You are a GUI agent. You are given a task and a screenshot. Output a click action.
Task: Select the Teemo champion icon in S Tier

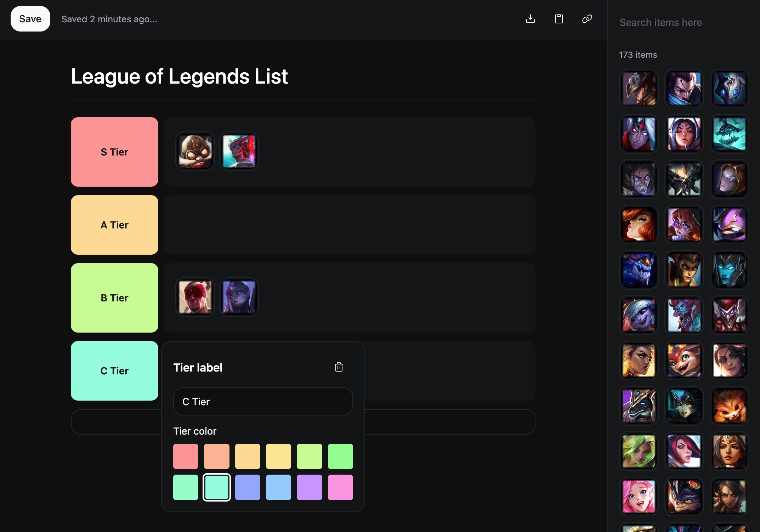[x=195, y=152]
